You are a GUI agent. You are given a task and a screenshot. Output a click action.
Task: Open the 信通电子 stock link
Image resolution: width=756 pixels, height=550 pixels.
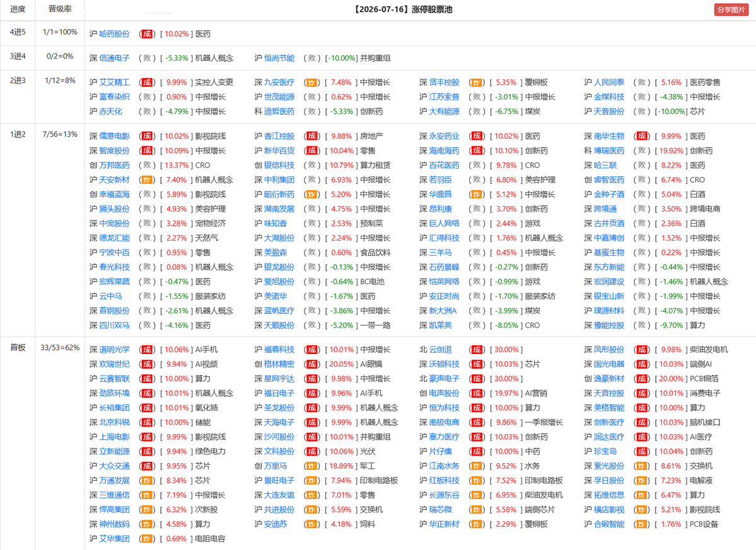tap(114, 58)
